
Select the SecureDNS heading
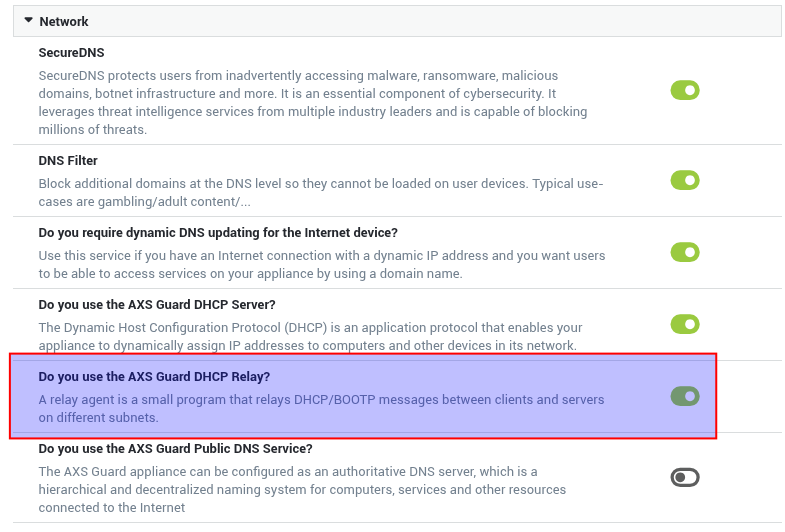tap(72, 53)
